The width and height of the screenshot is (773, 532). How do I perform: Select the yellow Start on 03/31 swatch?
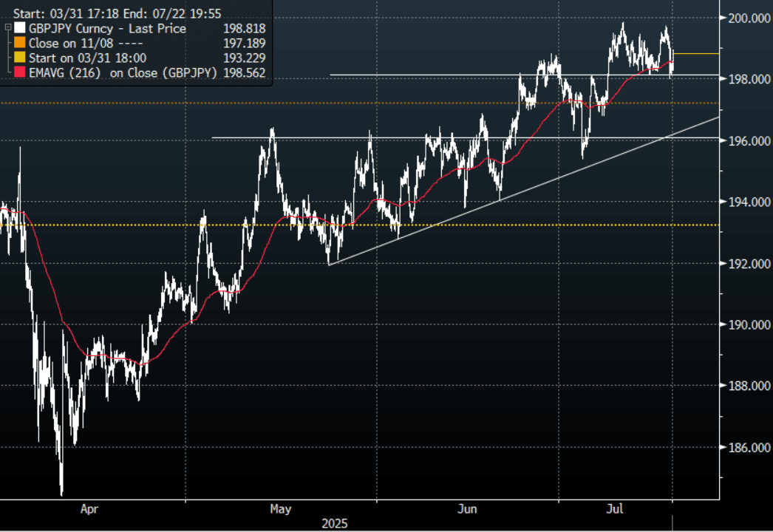(19, 58)
